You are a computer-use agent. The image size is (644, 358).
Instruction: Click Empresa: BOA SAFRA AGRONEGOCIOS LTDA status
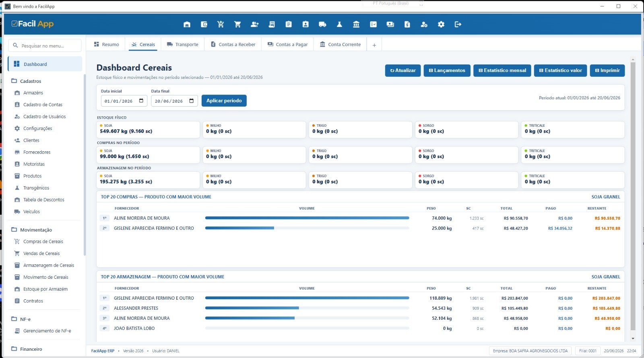pyautogui.click(x=530, y=351)
